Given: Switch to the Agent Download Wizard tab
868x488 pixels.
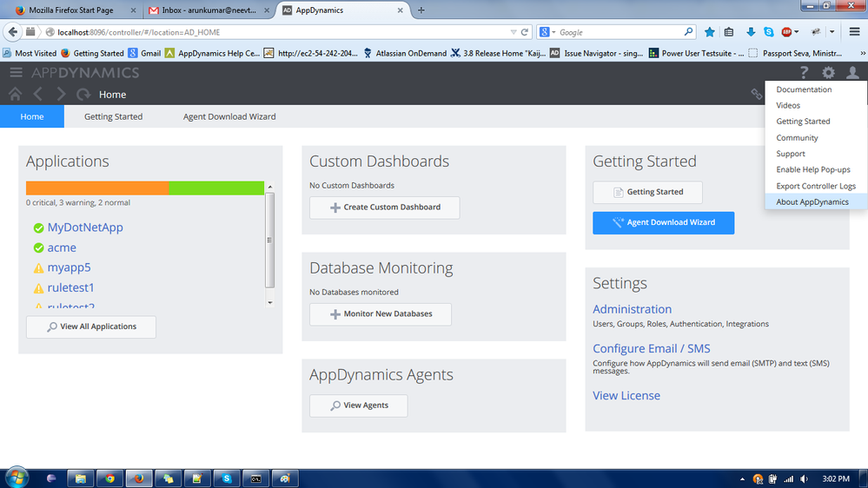Looking at the screenshot, I should pyautogui.click(x=229, y=116).
